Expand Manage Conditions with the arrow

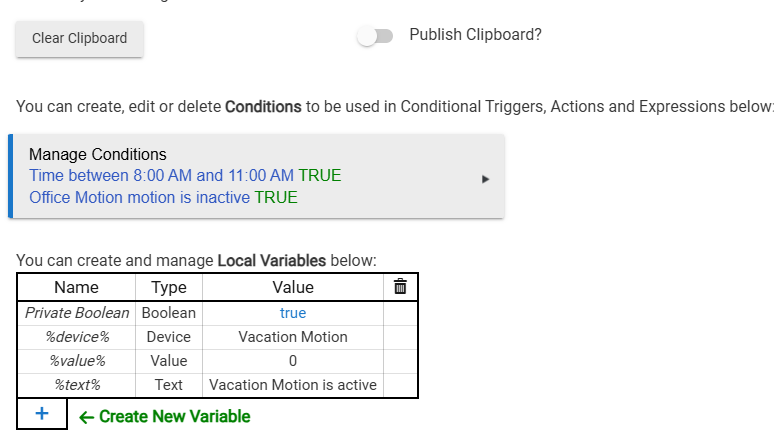coord(486,179)
